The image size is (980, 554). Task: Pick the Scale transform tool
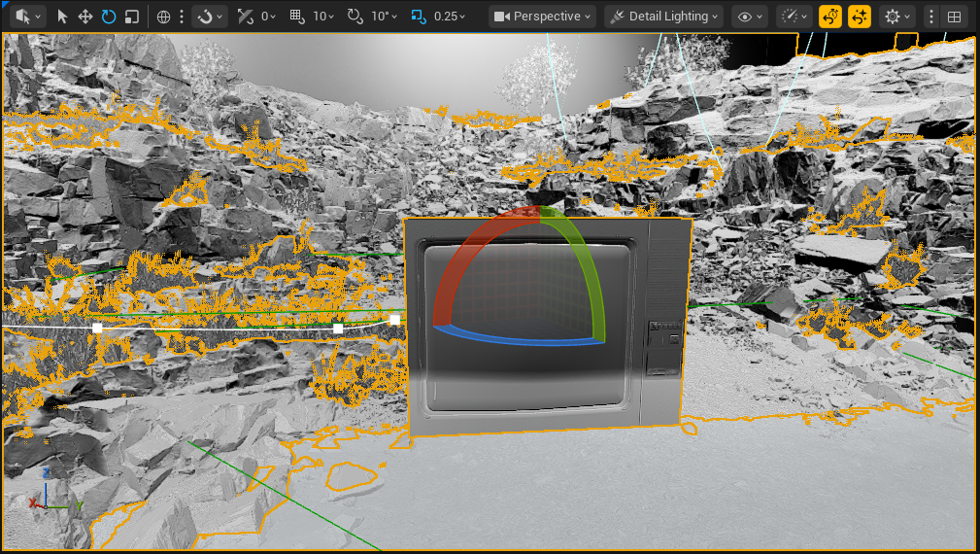pos(132,17)
